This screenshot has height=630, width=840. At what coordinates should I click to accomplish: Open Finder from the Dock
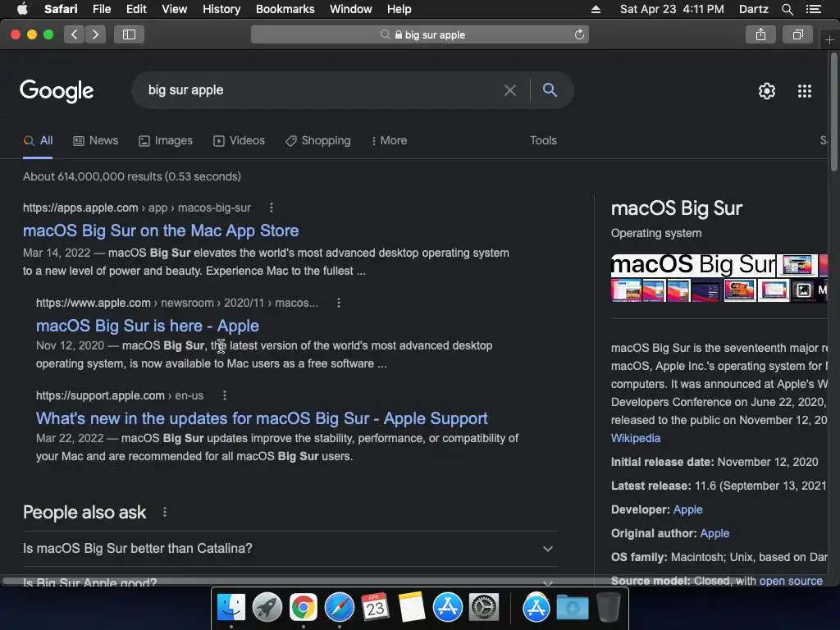pos(231,608)
